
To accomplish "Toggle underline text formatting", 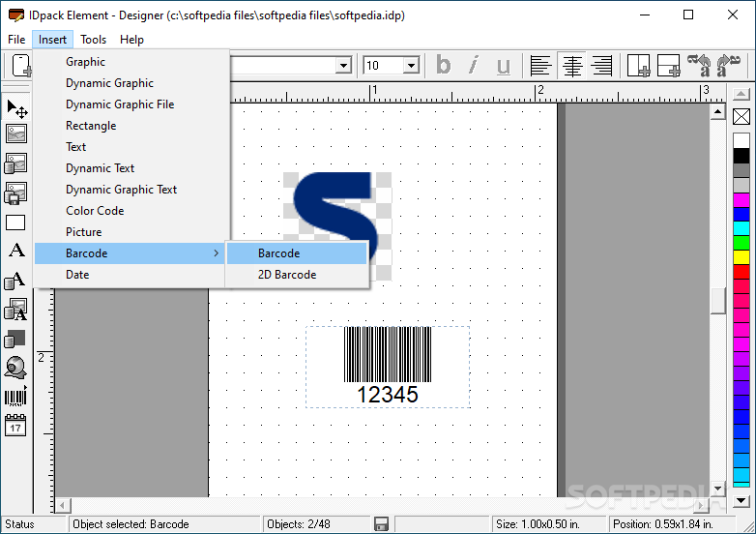I will click(x=503, y=65).
